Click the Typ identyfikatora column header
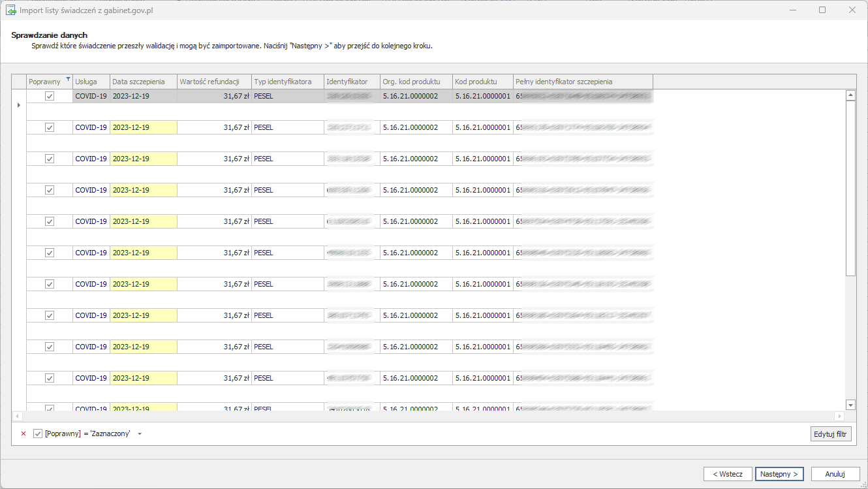 [287, 82]
